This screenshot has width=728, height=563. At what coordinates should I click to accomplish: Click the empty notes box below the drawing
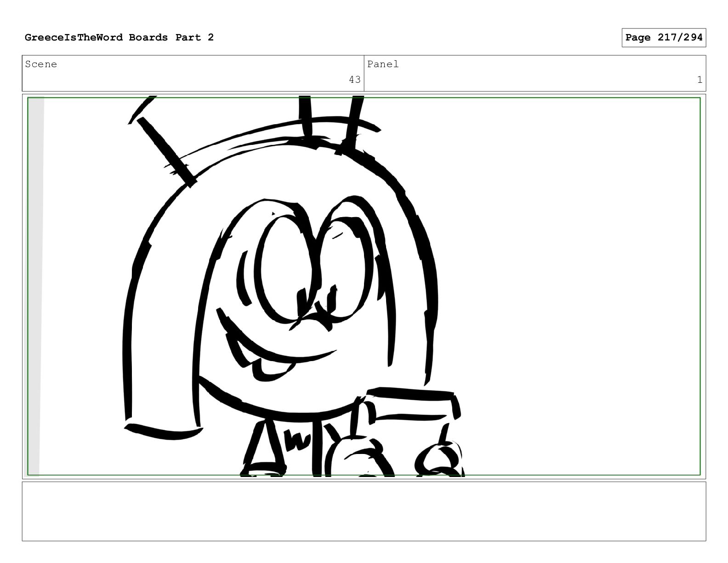364,511
